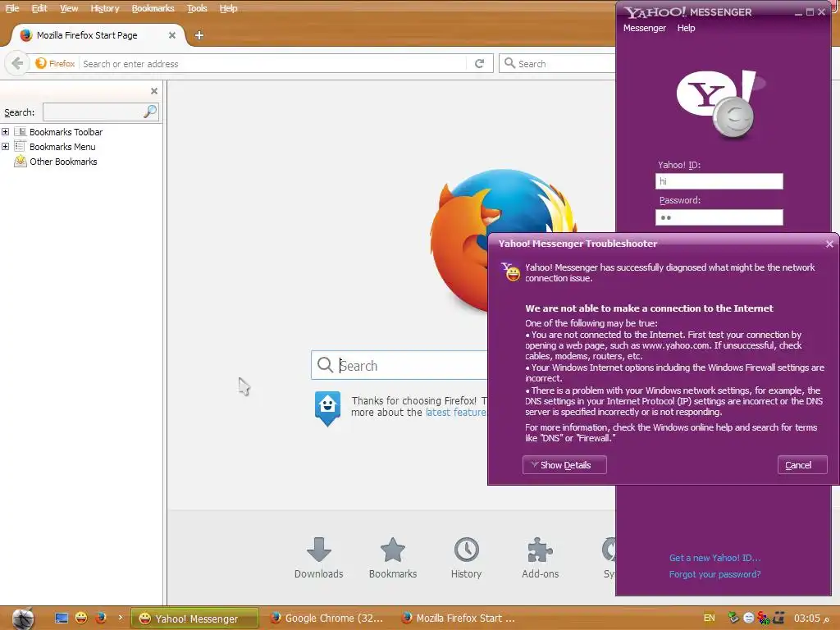Launch Firefox from quick launch icon

coord(100,619)
